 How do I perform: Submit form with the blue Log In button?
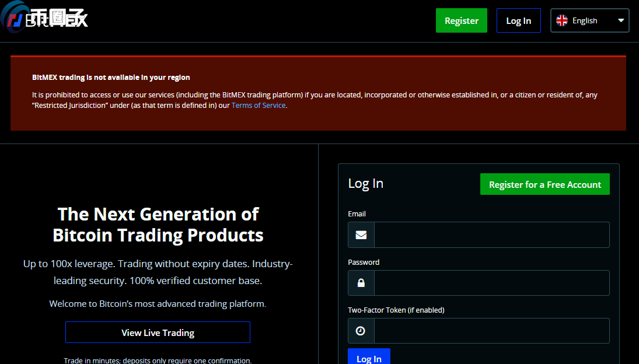[369, 357]
